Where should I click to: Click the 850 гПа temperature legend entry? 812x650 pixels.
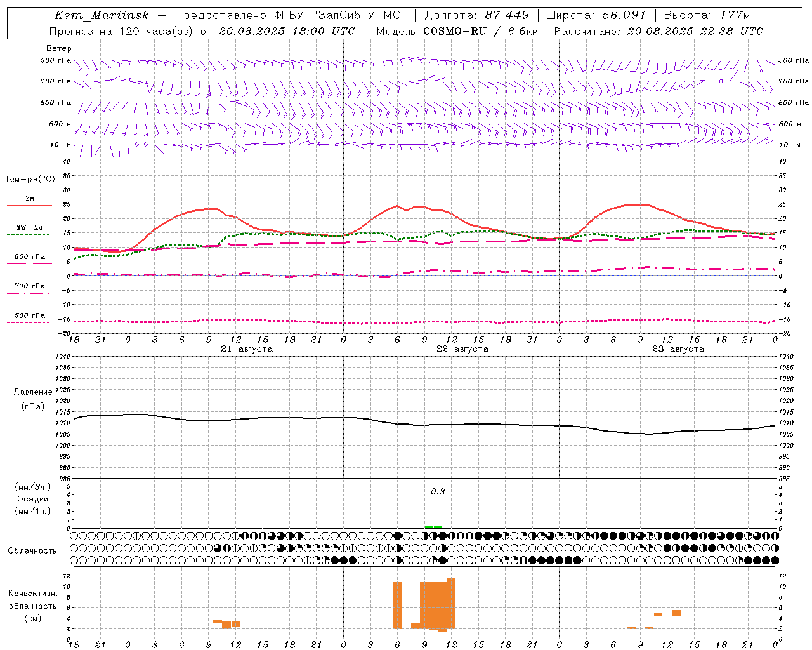29,259
